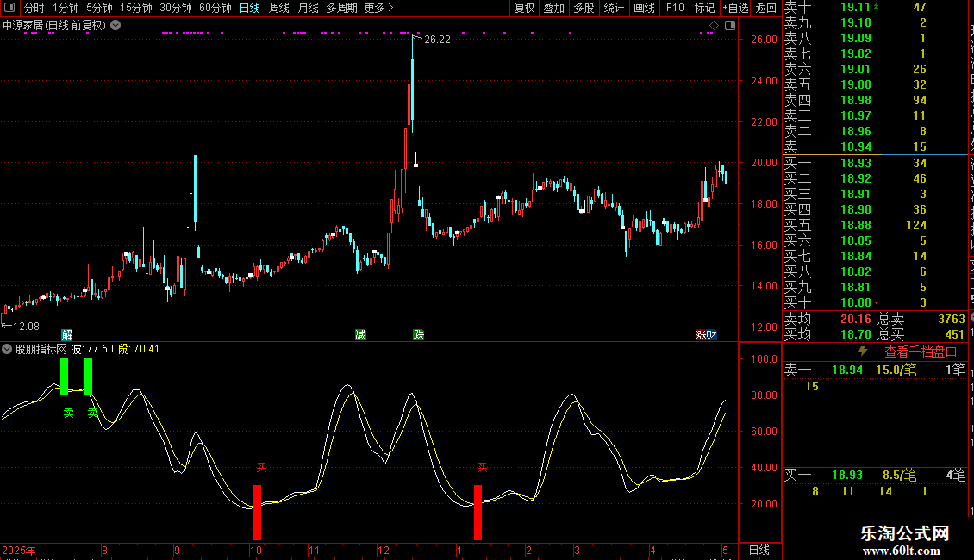Click the 卖五 price 19.00
The height and width of the screenshot is (560, 974).
point(855,85)
